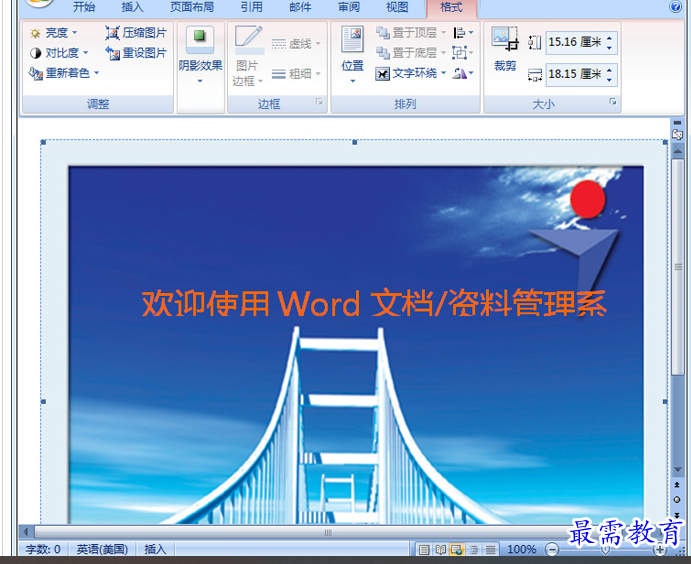Click the help question mark icon
The height and width of the screenshot is (564, 691).
click(675, 7)
